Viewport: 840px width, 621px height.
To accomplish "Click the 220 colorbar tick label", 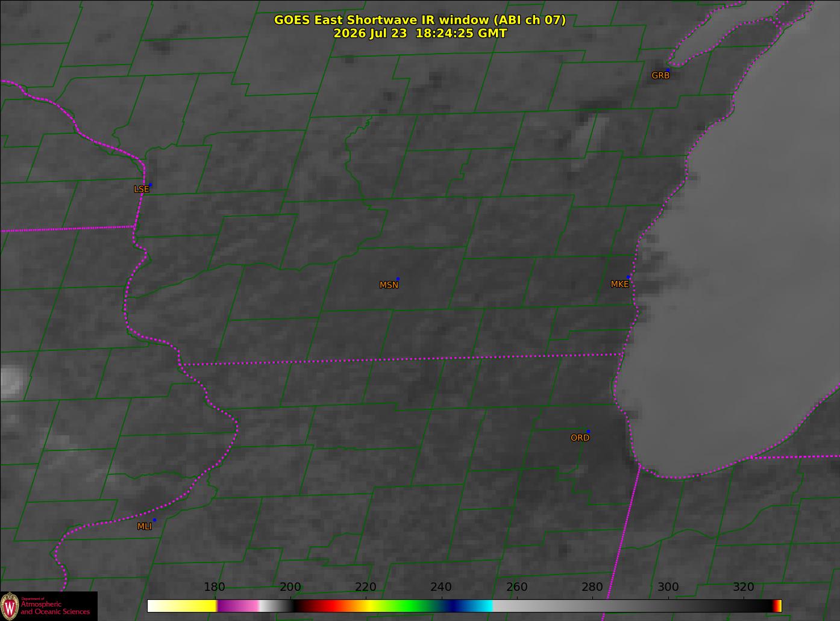I will tap(366, 587).
